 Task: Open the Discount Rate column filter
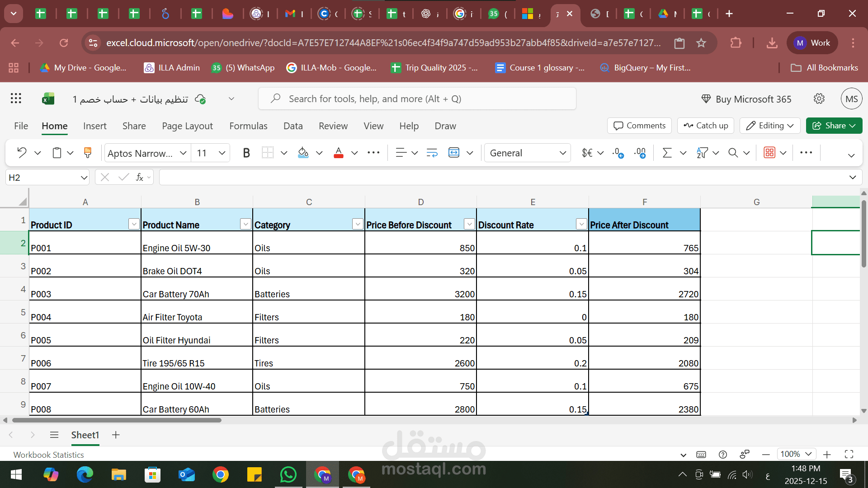581,224
